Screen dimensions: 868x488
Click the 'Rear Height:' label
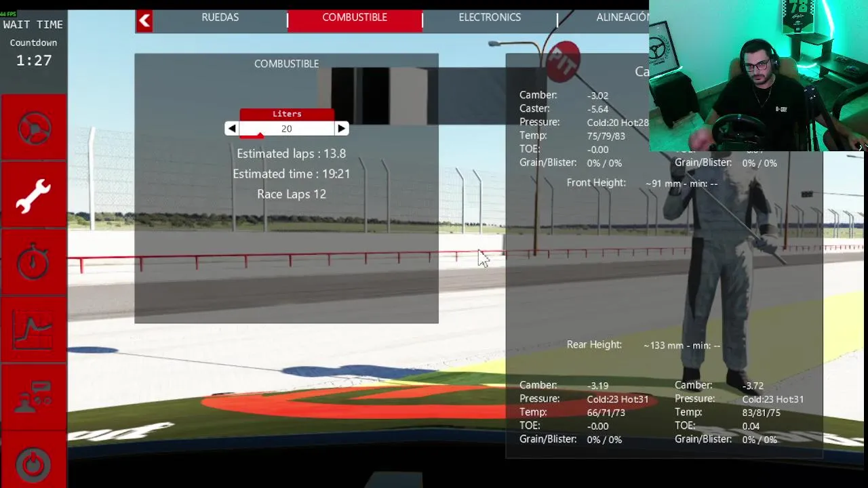click(x=594, y=344)
